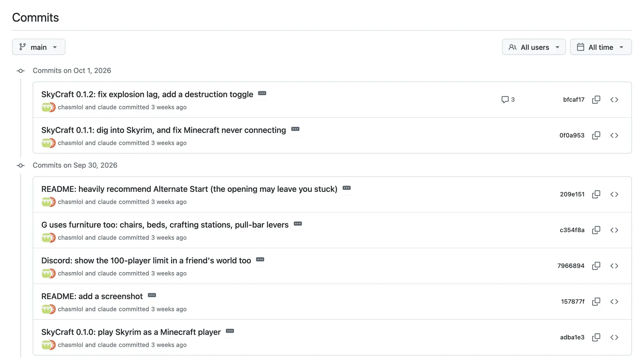Screen dimensions: 644x361
Task: Copy full SHA for commit 7966894
Action: pyautogui.click(x=596, y=266)
